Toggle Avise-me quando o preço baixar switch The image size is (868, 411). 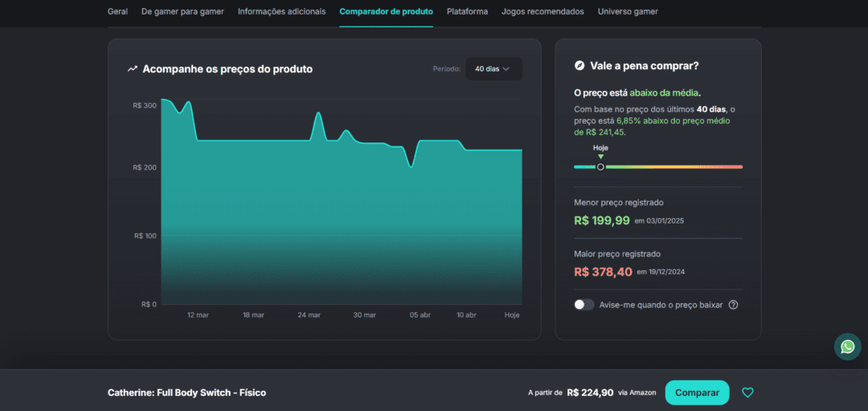[x=584, y=305]
